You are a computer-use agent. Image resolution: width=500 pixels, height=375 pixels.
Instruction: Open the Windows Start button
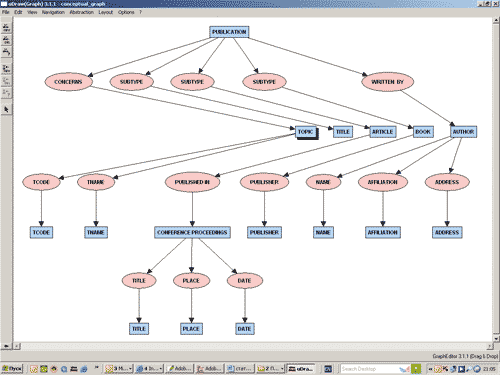pyautogui.click(x=12, y=369)
